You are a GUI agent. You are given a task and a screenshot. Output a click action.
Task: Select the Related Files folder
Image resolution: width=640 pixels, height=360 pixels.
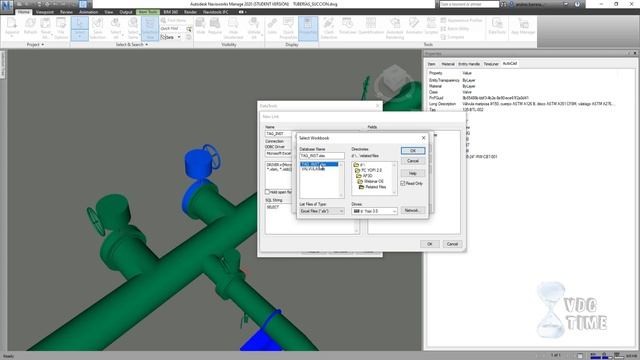(x=373, y=187)
